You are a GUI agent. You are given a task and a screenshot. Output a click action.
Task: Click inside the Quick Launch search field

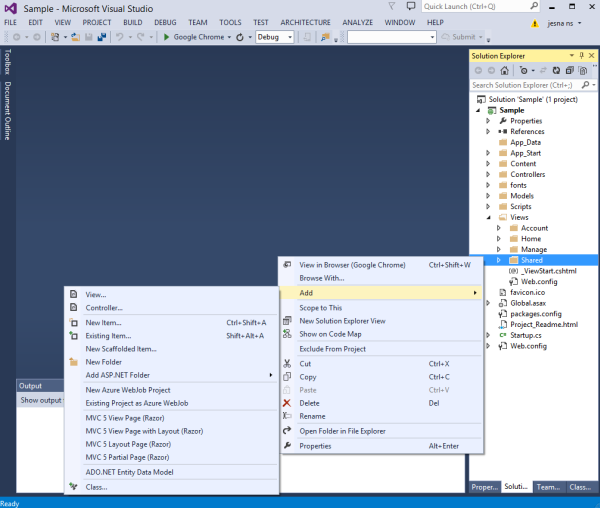point(475,6)
